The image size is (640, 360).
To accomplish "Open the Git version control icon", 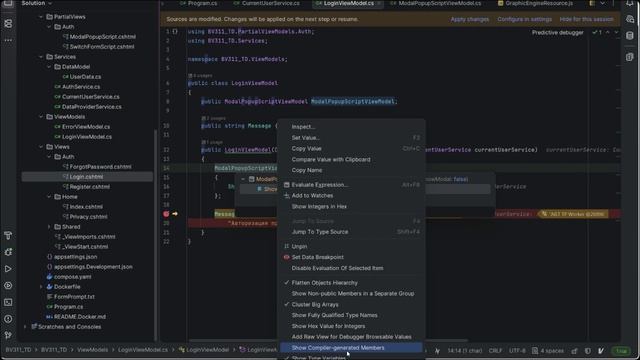I will [8, 336].
